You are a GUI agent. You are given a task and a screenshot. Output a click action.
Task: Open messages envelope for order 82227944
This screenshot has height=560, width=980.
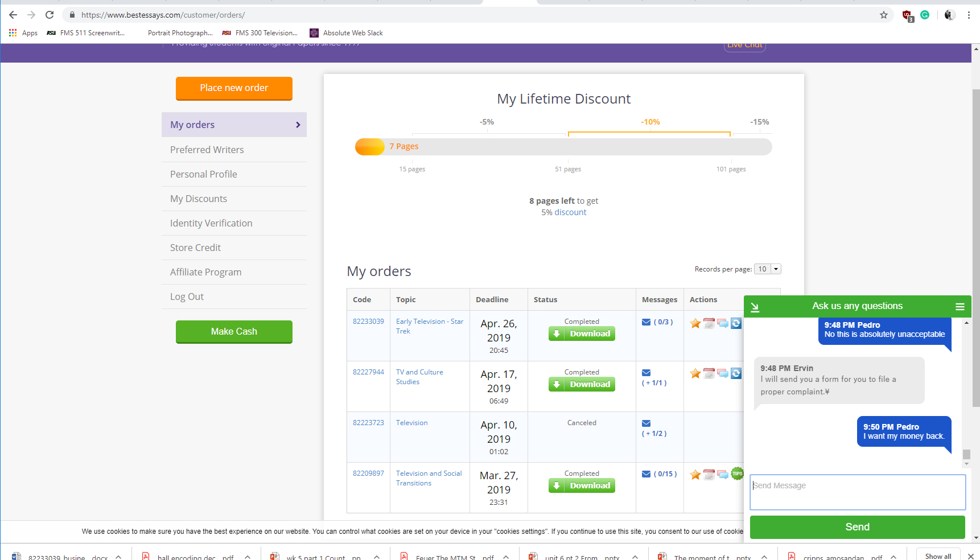tap(646, 373)
